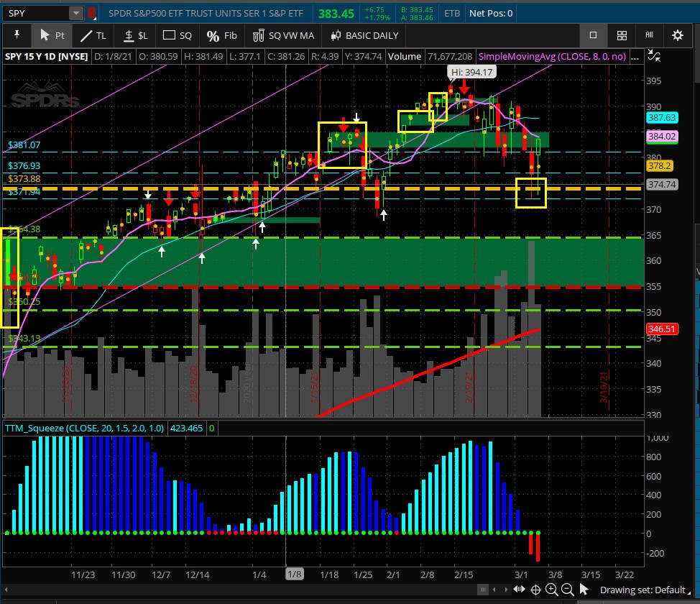Image resolution: width=700 pixels, height=604 pixels.
Task: Click the crosshair target icon
Action: [535, 590]
